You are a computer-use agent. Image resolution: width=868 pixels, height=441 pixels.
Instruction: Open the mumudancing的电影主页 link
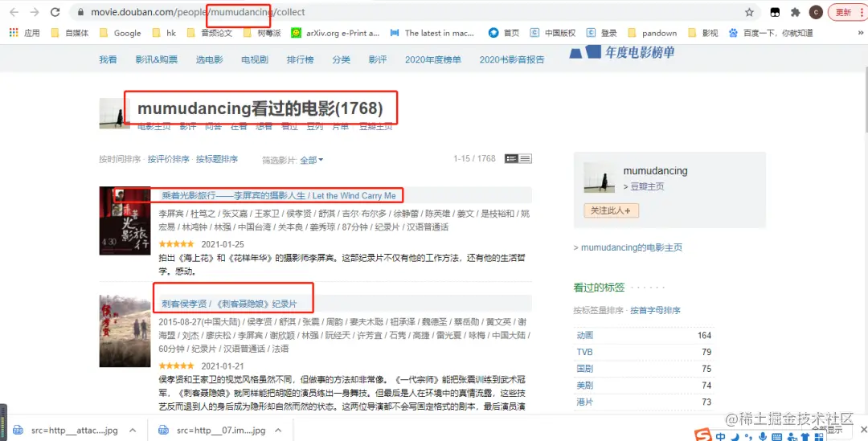tap(632, 247)
